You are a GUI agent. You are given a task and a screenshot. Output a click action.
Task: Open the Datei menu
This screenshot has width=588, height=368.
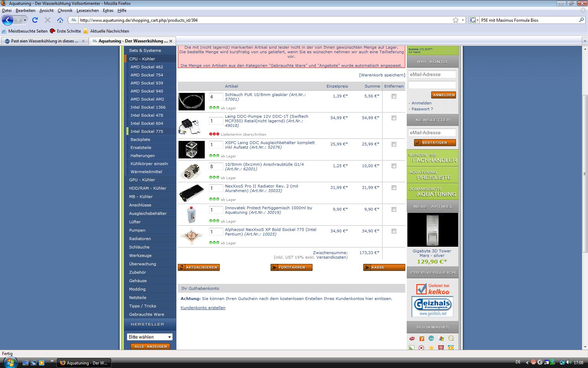[7, 11]
